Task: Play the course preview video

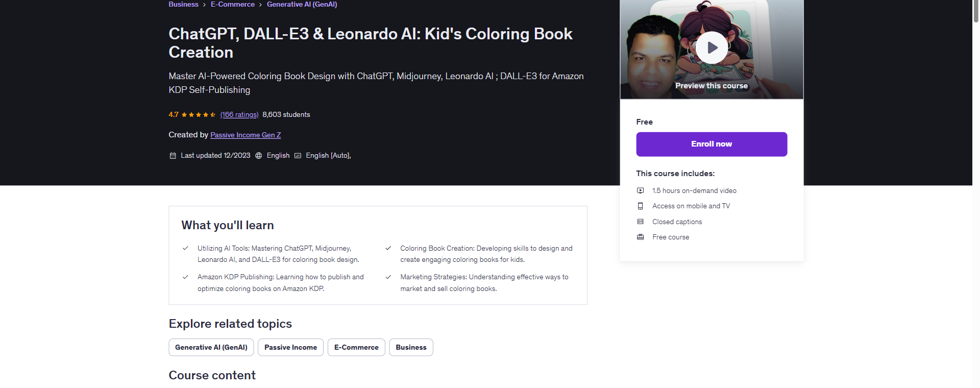Action: click(712, 48)
